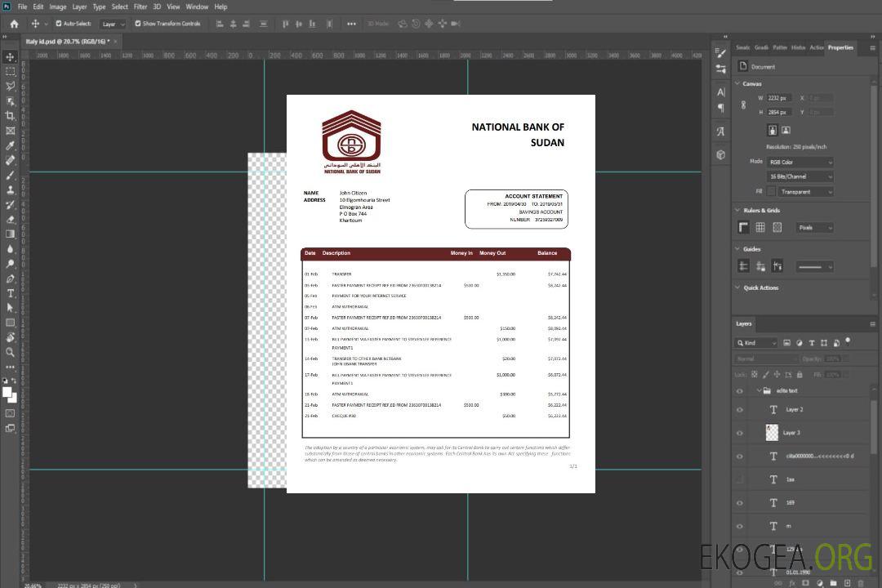Select the Move tool in the toolbox
The height and width of the screenshot is (588, 882).
pos(10,57)
